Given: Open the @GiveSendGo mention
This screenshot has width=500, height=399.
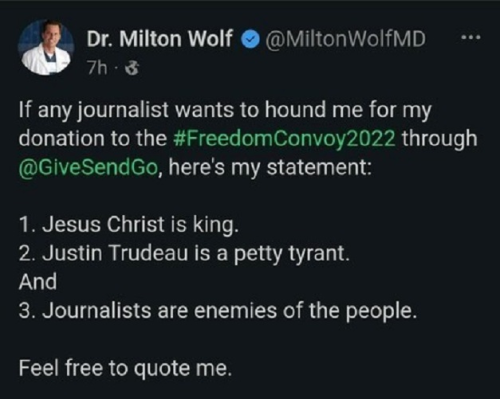Looking at the screenshot, I should coord(88,167).
